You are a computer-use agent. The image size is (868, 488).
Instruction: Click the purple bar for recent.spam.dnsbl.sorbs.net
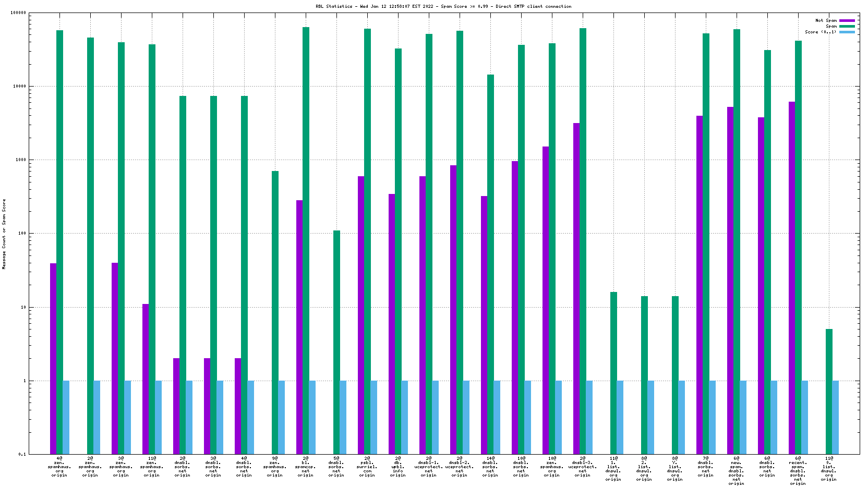click(792, 277)
